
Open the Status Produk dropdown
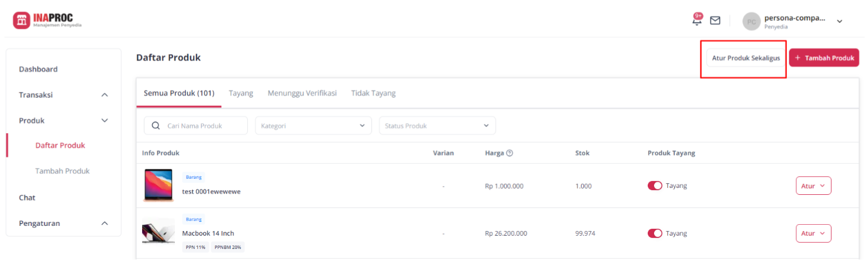tap(437, 126)
